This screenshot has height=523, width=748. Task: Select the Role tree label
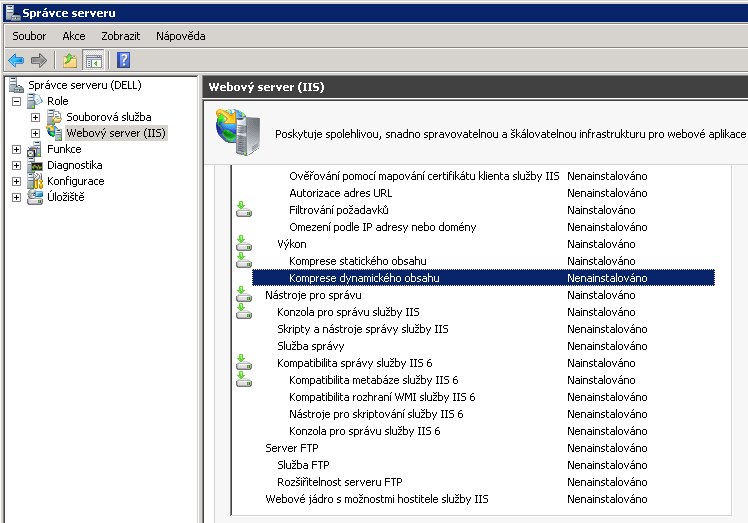58,101
